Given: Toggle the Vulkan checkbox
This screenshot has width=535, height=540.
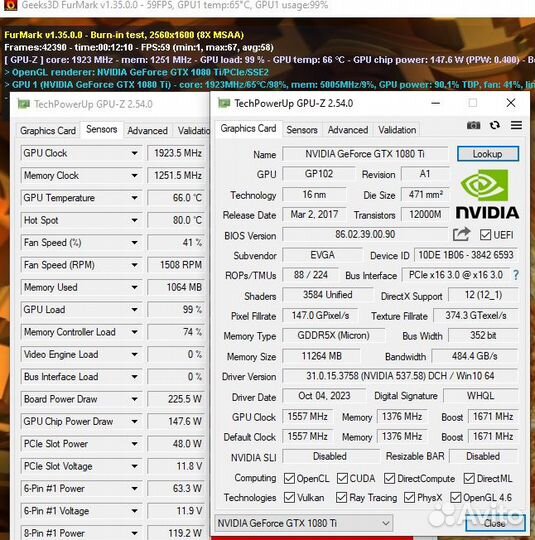Looking at the screenshot, I should [x=289, y=497].
